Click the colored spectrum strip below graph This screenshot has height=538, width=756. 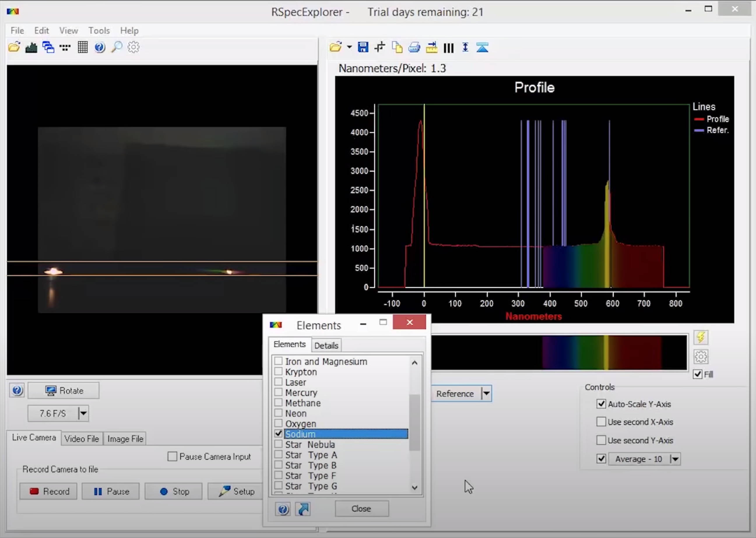click(x=559, y=352)
